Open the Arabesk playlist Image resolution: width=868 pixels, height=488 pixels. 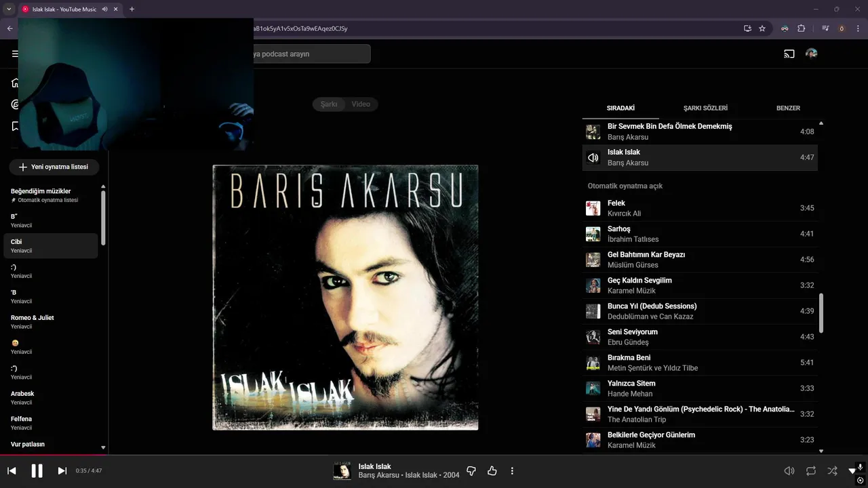(51, 397)
